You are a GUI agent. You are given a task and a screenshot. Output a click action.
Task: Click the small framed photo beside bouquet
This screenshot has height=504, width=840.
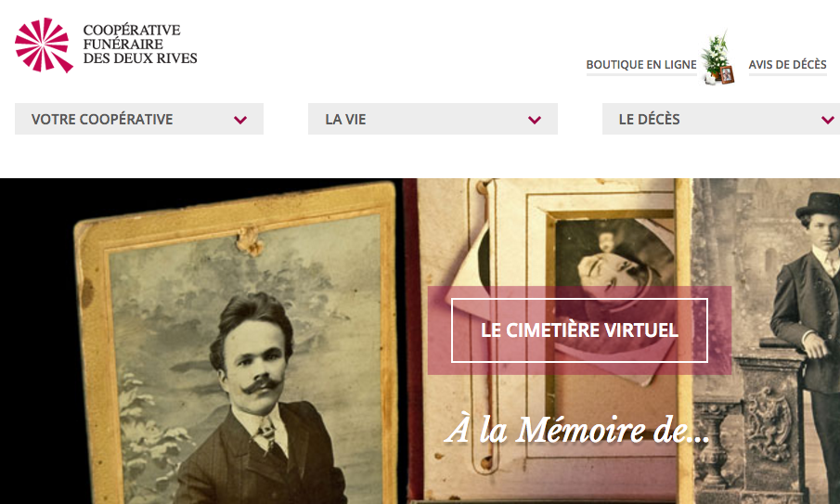click(x=727, y=75)
